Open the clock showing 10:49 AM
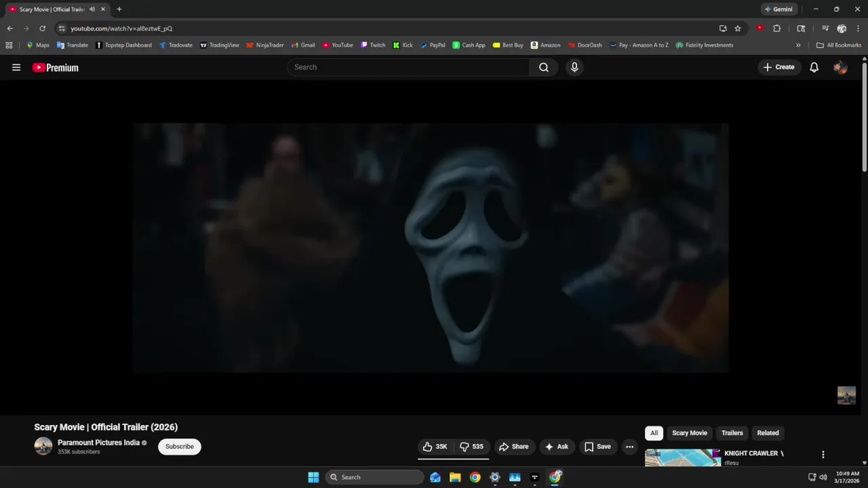Screen dimensions: 868x488 click(848, 477)
